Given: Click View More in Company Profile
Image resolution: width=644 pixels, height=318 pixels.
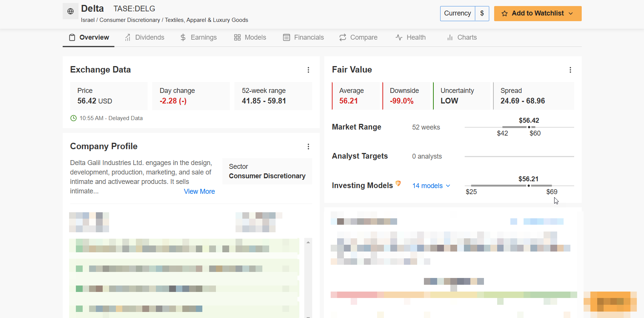Looking at the screenshot, I should pyautogui.click(x=199, y=191).
